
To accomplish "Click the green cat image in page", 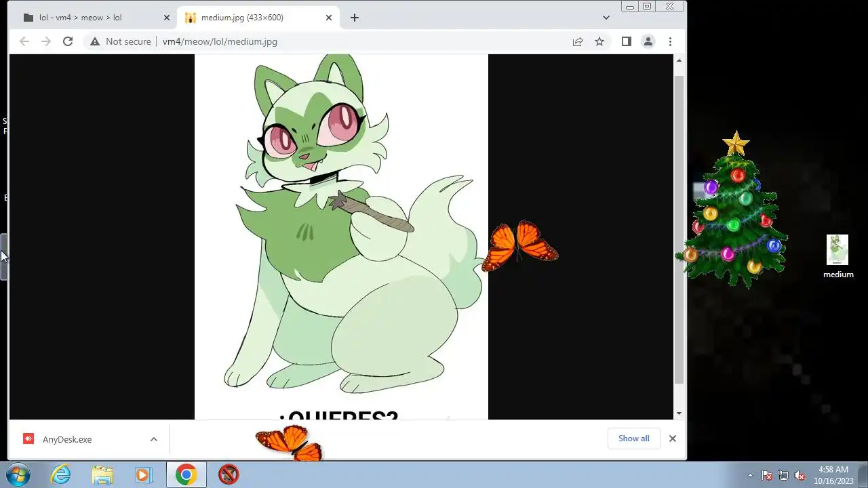I will tap(341, 237).
